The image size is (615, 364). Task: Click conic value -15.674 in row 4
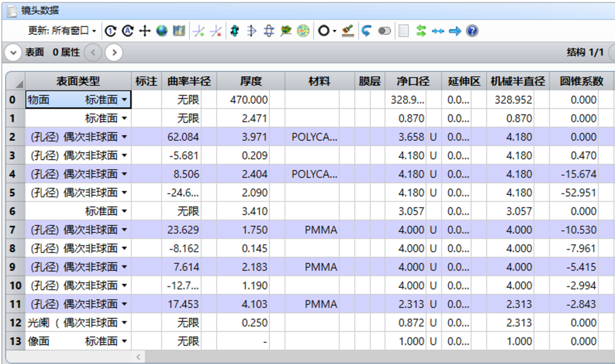tap(574, 174)
